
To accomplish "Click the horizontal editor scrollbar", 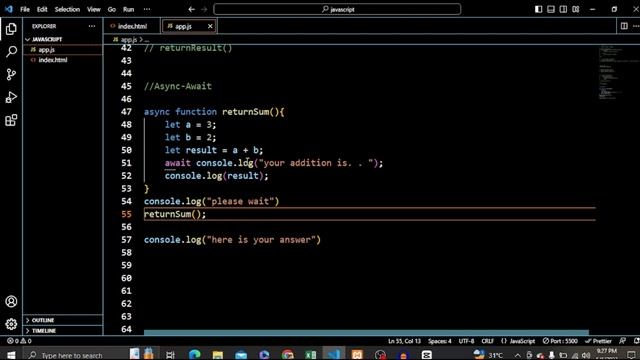I will click(x=366, y=332).
